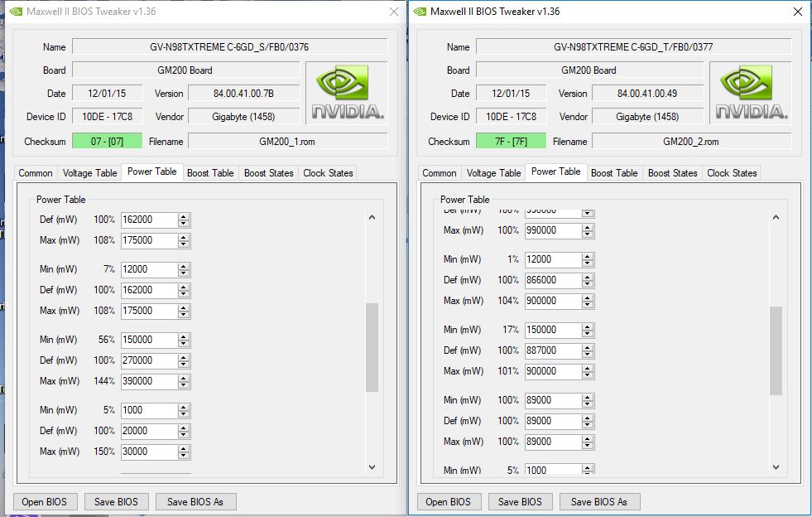Viewport: 812px width, 517px height.
Task: Decrement 866000 Def value in right window
Action: [x=588, y=284]
